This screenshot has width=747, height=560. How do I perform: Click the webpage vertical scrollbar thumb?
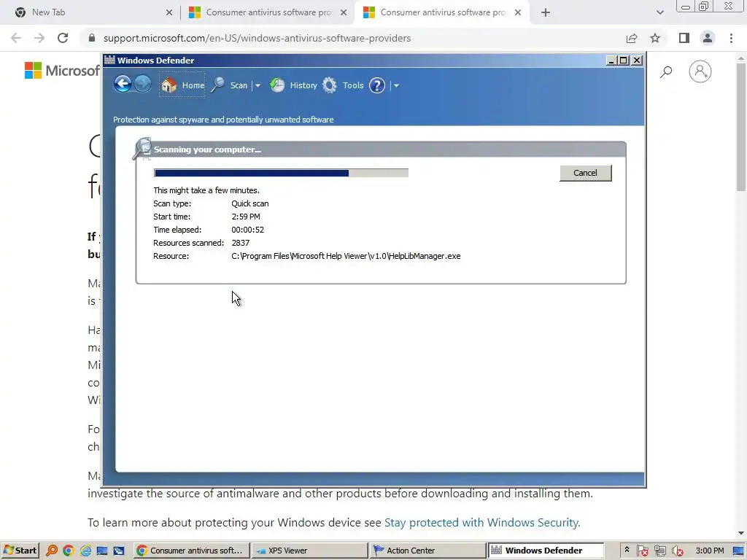tap(741, 126)
